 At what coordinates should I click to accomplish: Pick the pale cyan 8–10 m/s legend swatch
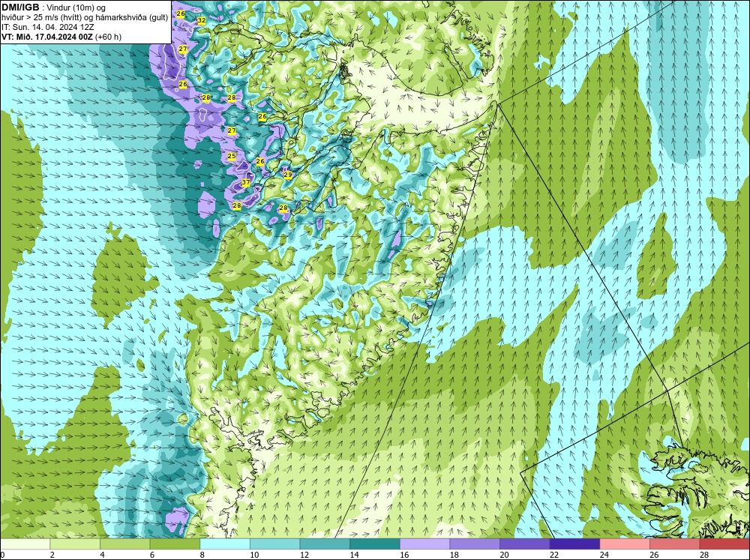pyautogui.click(x=225, y=544)
